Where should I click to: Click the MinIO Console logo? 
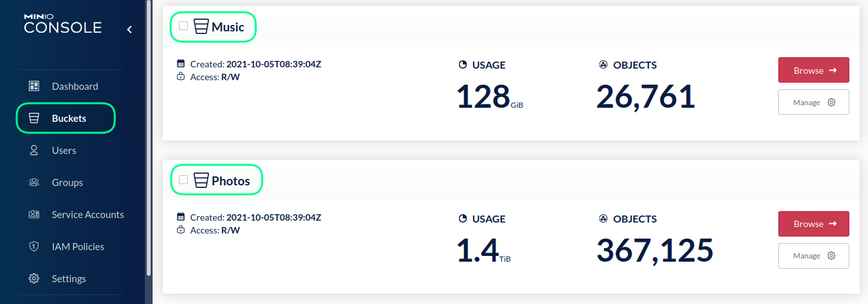pos(63,23)
